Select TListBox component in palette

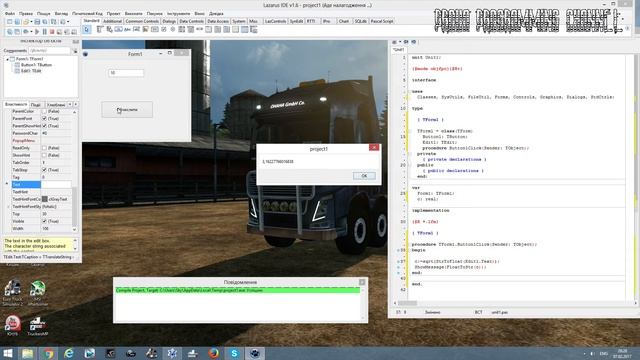[182, 29]
